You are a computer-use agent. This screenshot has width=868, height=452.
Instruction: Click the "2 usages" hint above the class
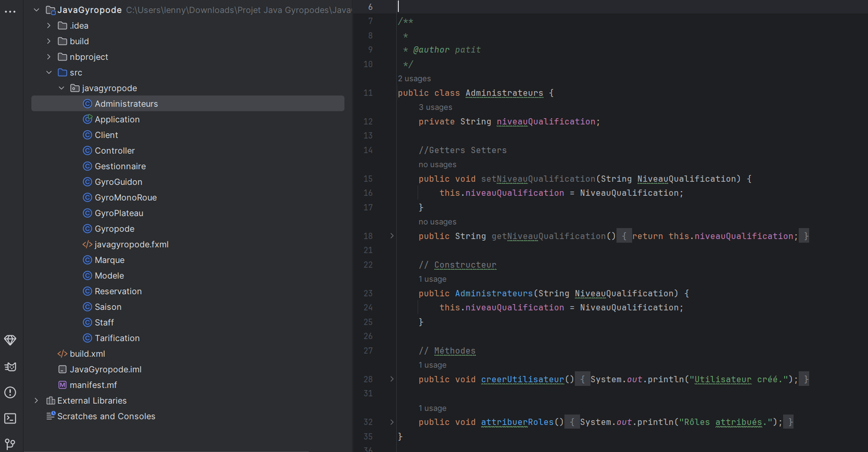coord(414,79)
